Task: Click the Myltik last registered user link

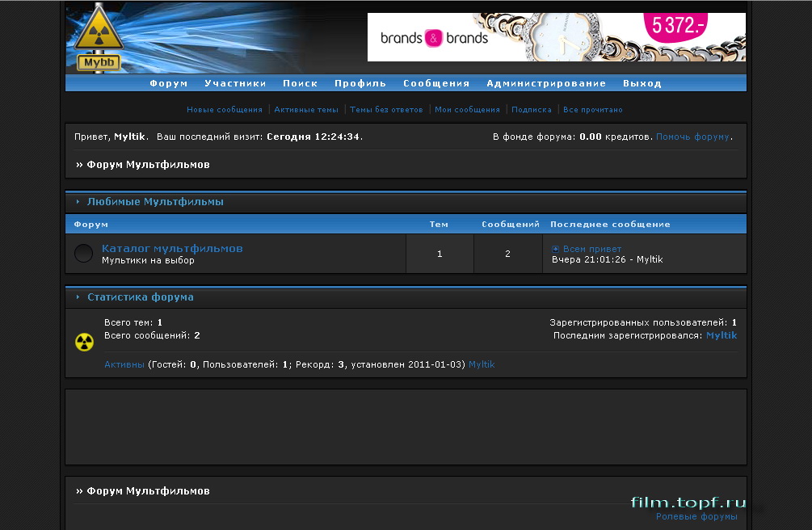Action: (x=723, y=334)
